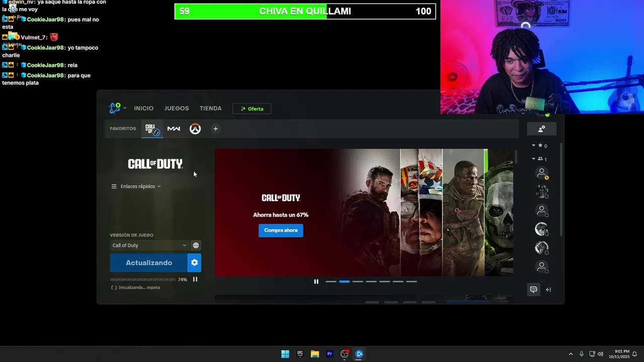Image resolution: width=644 pixels, height=362 pixels.
Task: Open Epic Games Launcher from the taskbar
Action: [300, 354]
